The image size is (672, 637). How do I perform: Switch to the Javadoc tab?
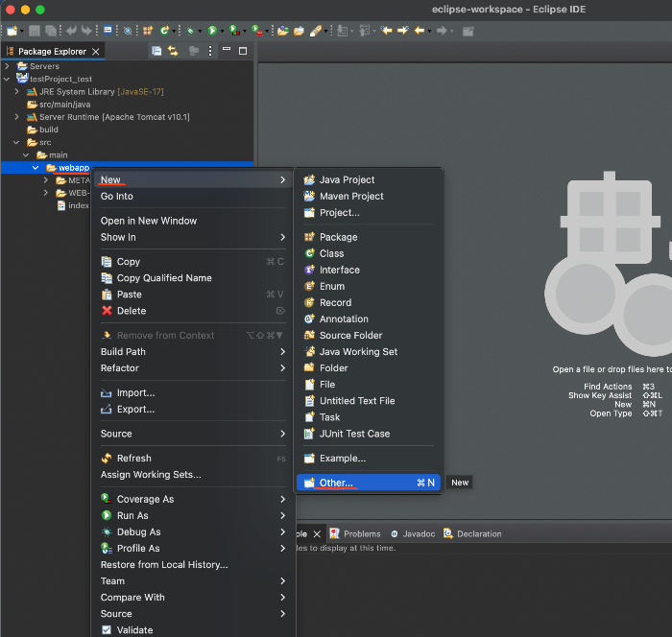(412, 533)
